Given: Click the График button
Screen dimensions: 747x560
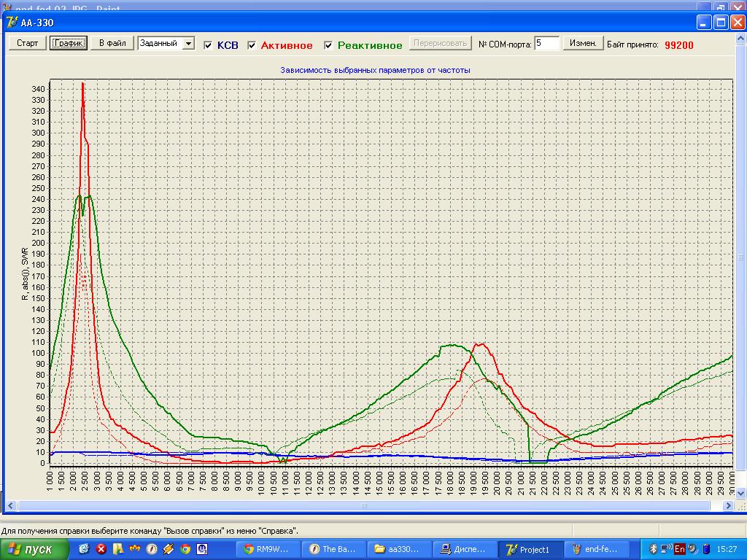Looking at the screenshot, I should tap(69, 43).
